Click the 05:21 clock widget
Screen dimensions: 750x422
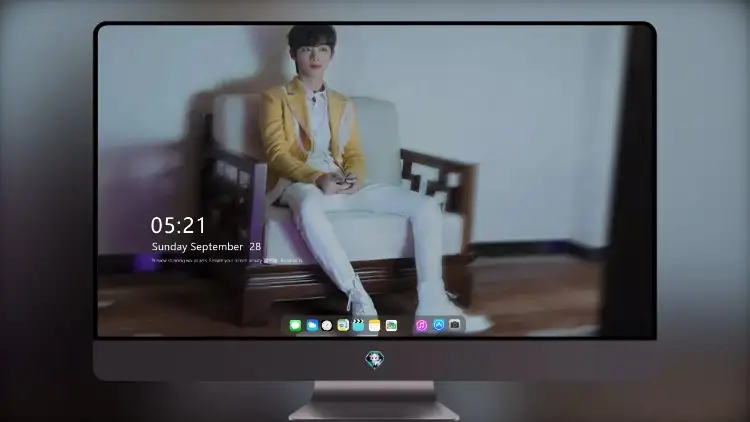[x=178, y=225]
